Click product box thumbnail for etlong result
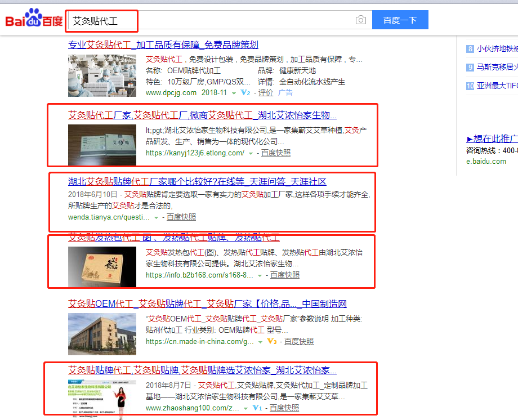This screenshot has height=420, width=518. click(x=102, y=145)
